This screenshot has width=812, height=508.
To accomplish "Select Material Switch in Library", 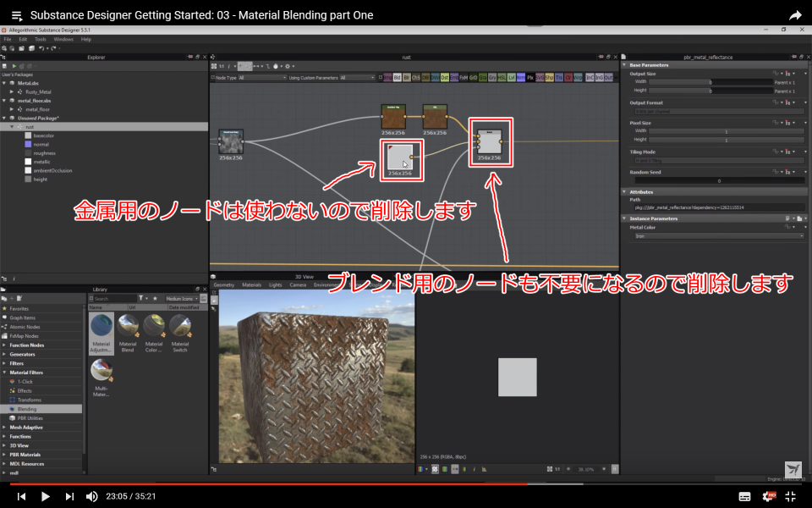I will click(179, 334).
